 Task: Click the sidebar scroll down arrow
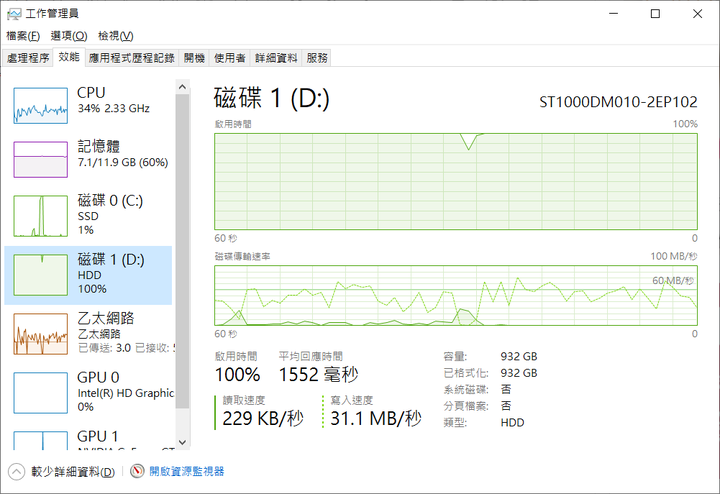[x=182, y=442]
